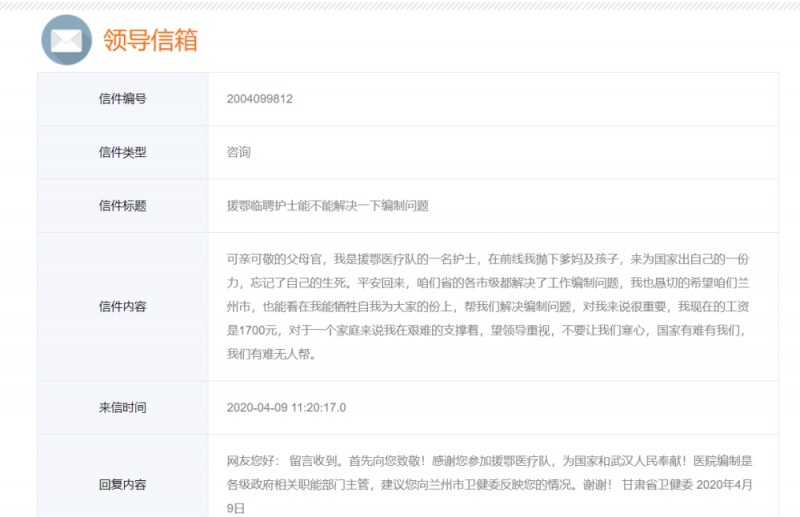
Task: Select the 信件编号 label cell
Action: coord(122,99)
